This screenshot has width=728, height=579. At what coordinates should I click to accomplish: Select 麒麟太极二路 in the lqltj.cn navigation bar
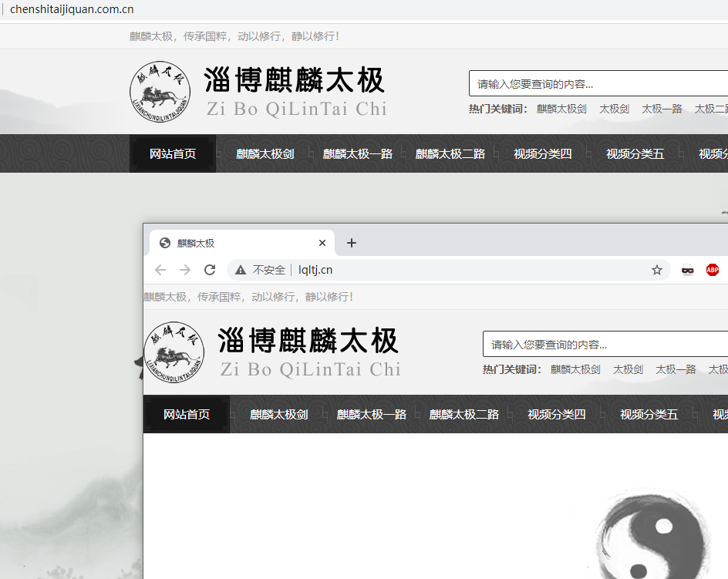(x=464, y=414)
